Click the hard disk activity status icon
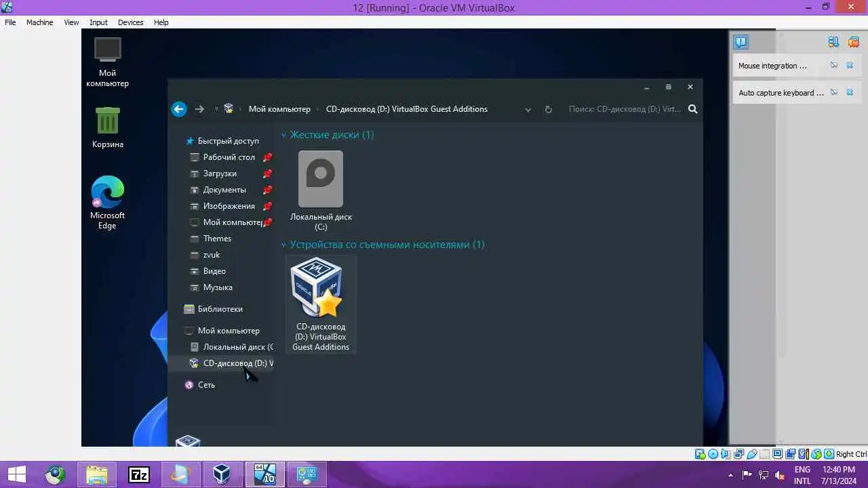Screen dimensions: 868x488 point(700,454)
